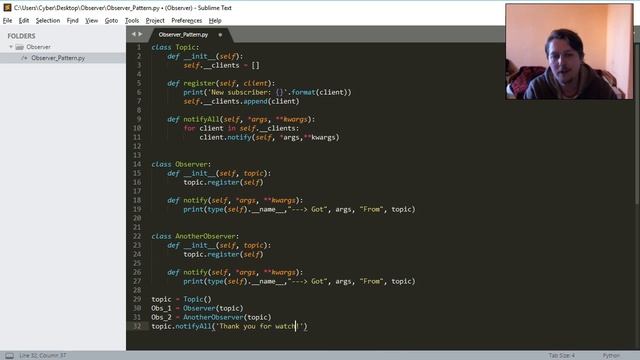Close the unsaved Observer_Pattern.py tab dot
Viewport: 640px width, 360px height.
220,35
